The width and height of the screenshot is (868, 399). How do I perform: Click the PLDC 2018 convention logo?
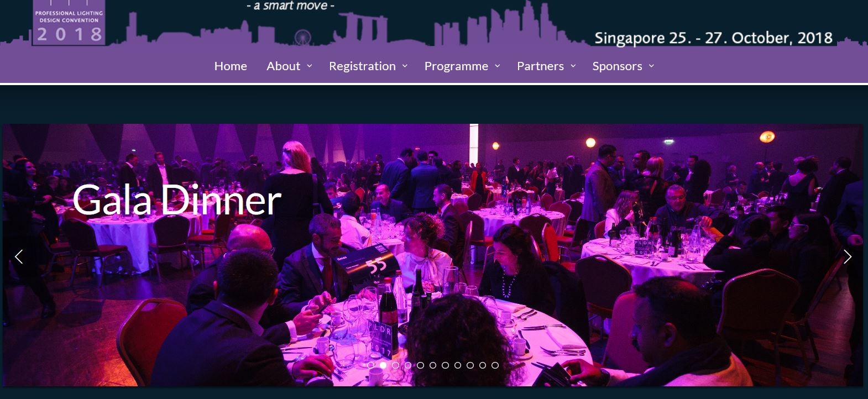pyautogui.click(x=69, y=22)
